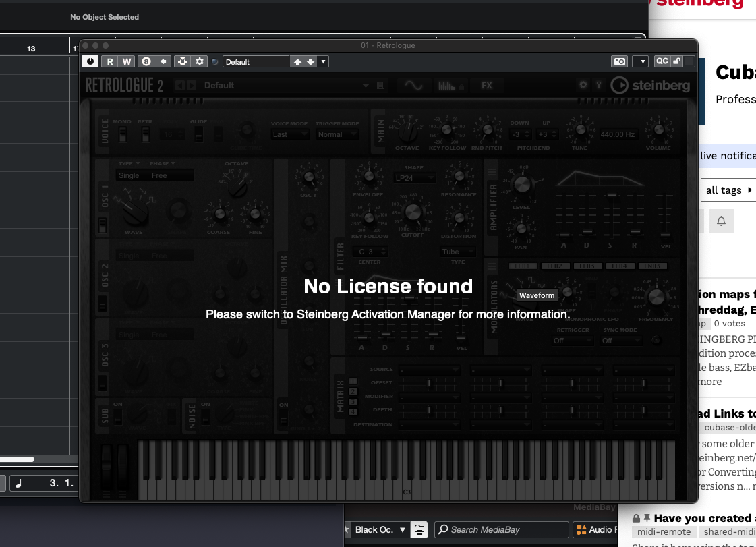Switch to the Arp page bars tab
Image resolution: width=756 pixels, height=547 pixels.
pos(449,86)
